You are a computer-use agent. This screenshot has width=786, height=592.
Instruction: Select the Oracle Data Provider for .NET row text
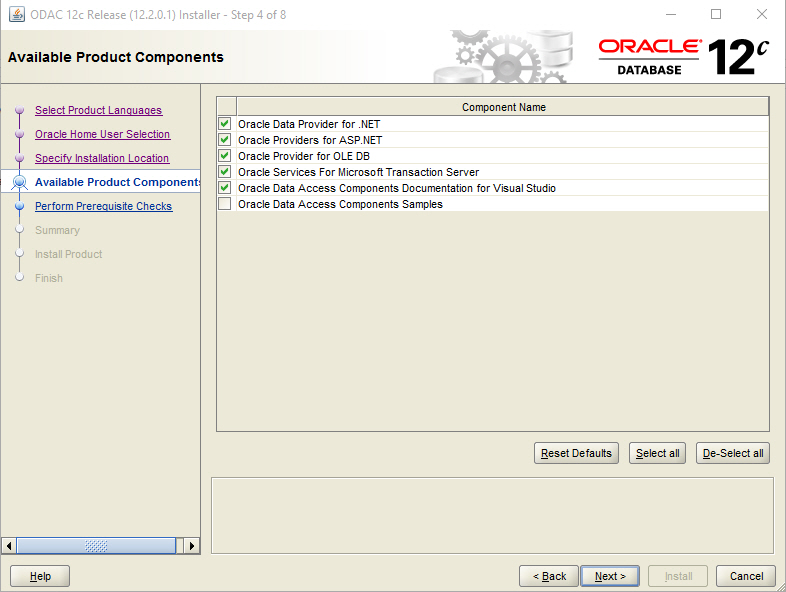click(309, 124)
